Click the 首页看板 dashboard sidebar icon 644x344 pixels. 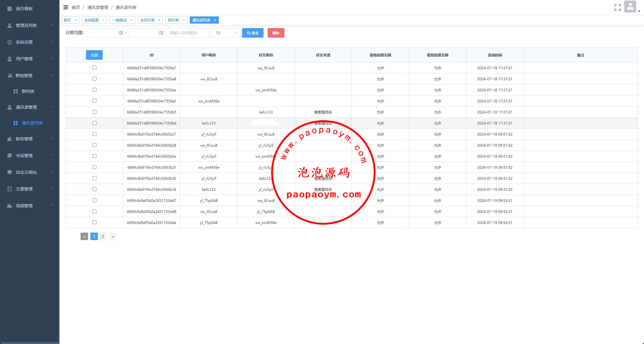coord(10,9)
